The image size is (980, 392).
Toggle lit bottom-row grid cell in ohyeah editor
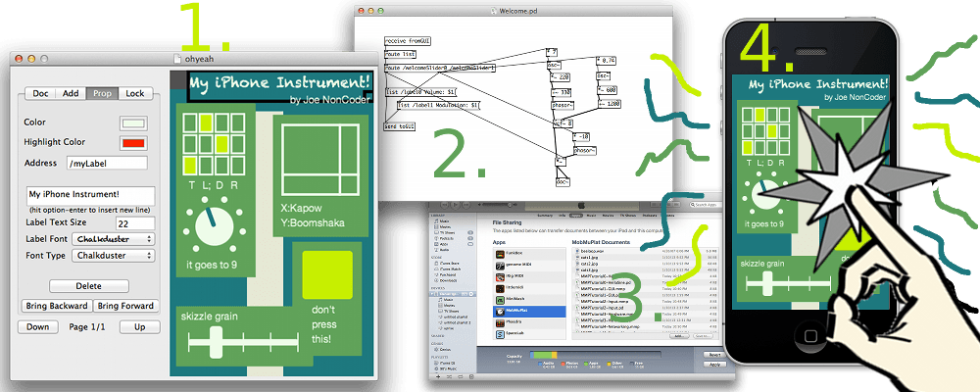click(x=191, y=166)
